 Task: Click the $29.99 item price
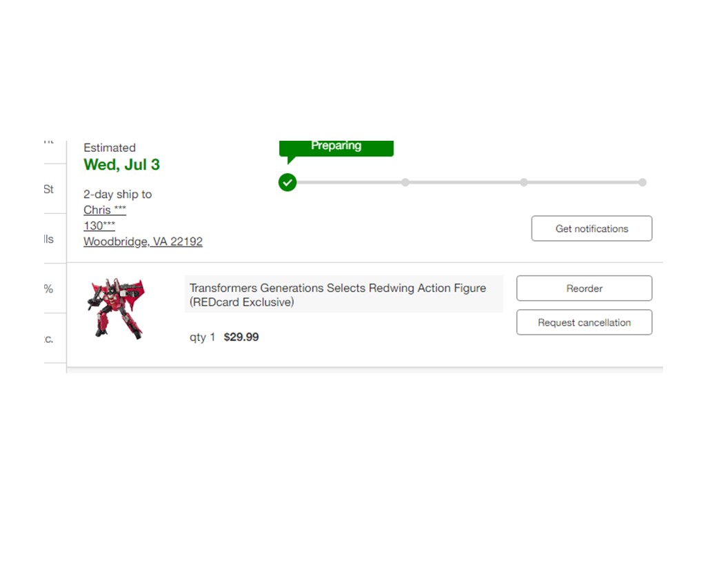click(241, 337)
